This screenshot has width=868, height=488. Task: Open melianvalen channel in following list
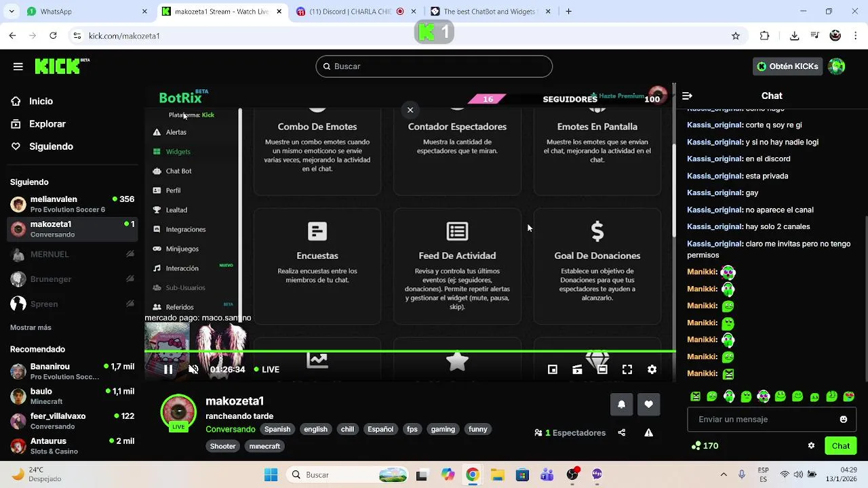73,204
